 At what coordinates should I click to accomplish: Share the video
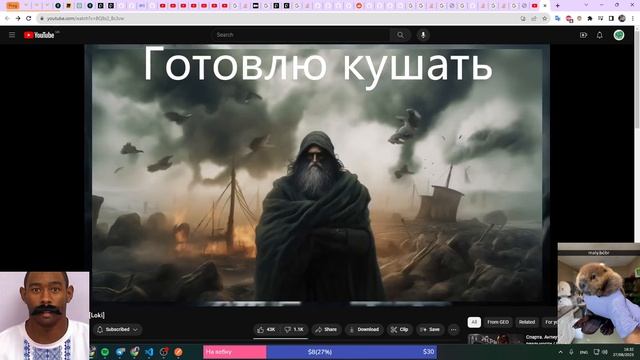[326, 329]
